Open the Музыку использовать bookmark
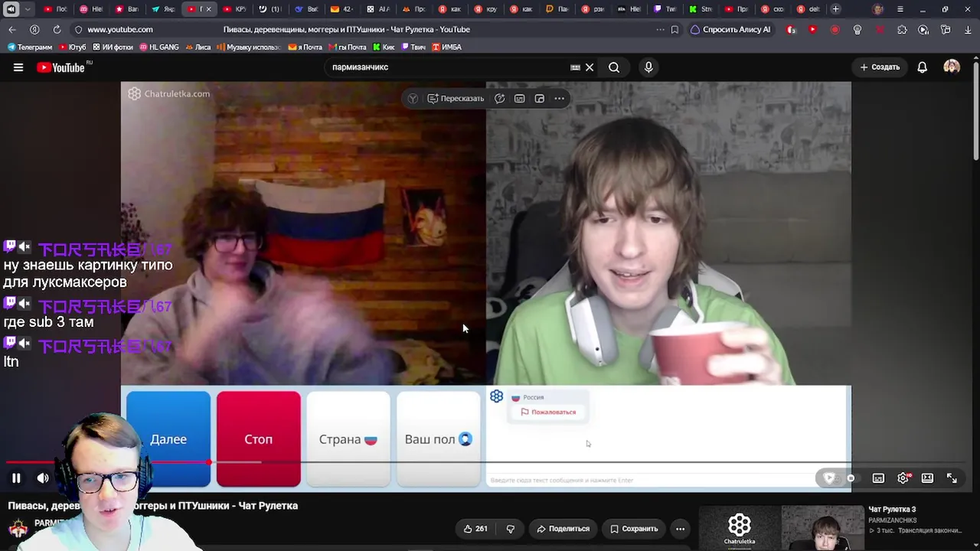This screenshot has height=551, width=980. (x=249, y=47)
